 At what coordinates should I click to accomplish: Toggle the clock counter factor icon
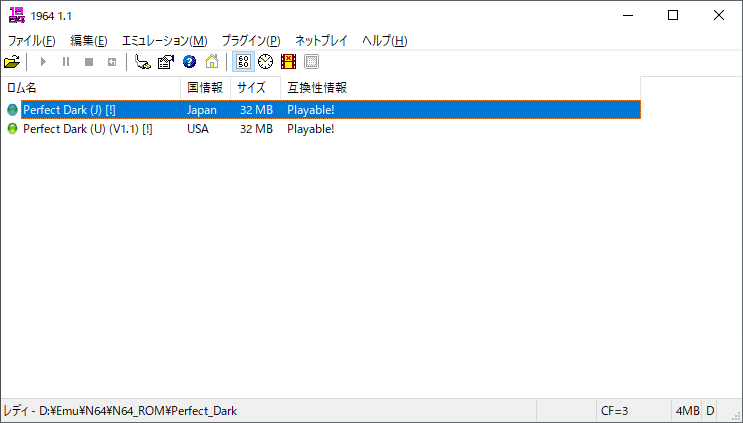point(266,62)
